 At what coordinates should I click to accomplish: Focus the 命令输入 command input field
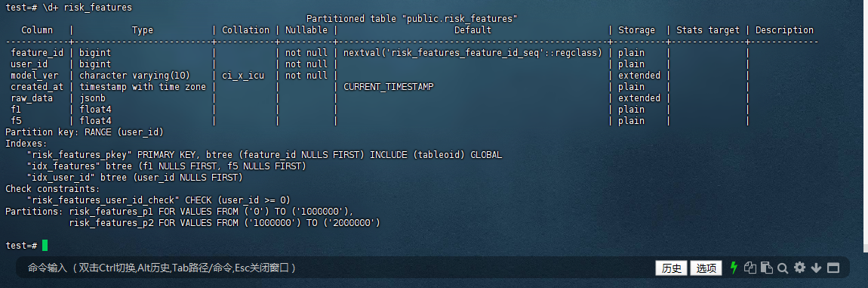point(332,268)
